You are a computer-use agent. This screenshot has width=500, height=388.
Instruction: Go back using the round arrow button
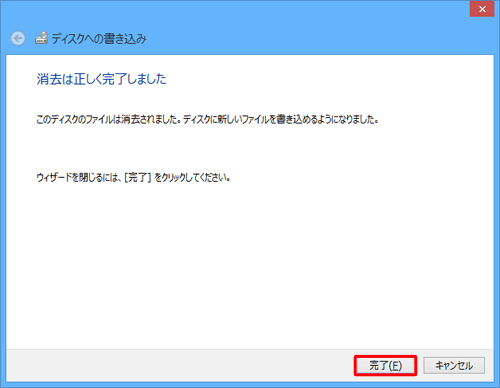18,38
